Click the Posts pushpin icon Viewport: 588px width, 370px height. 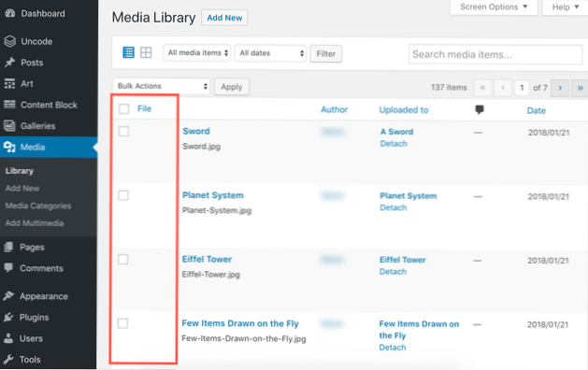coord(9,63)
